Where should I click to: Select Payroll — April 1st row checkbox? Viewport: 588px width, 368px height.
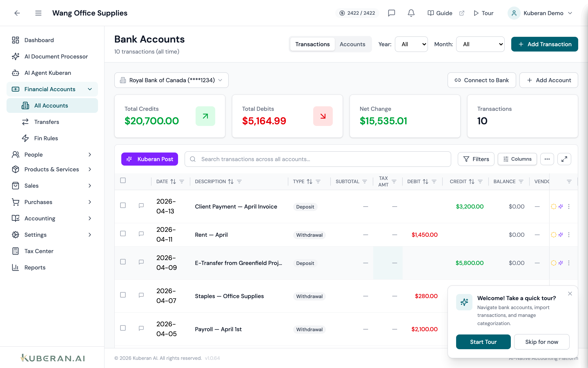[x=123, y=328]
